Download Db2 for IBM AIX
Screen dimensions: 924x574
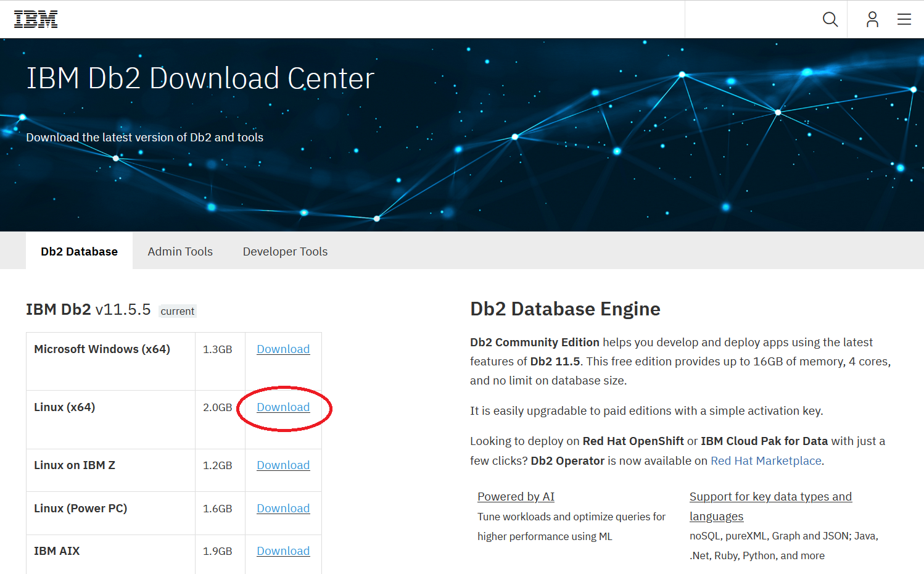click(x=283, y=551)
